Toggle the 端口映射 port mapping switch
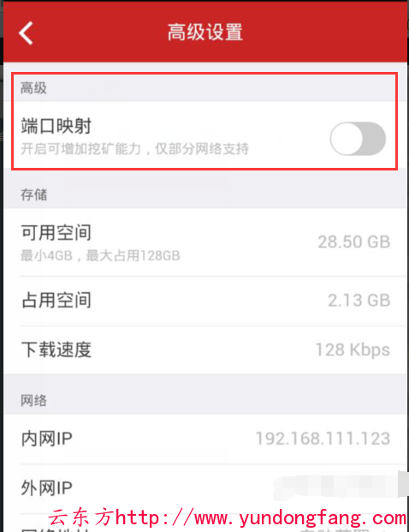 358,139
